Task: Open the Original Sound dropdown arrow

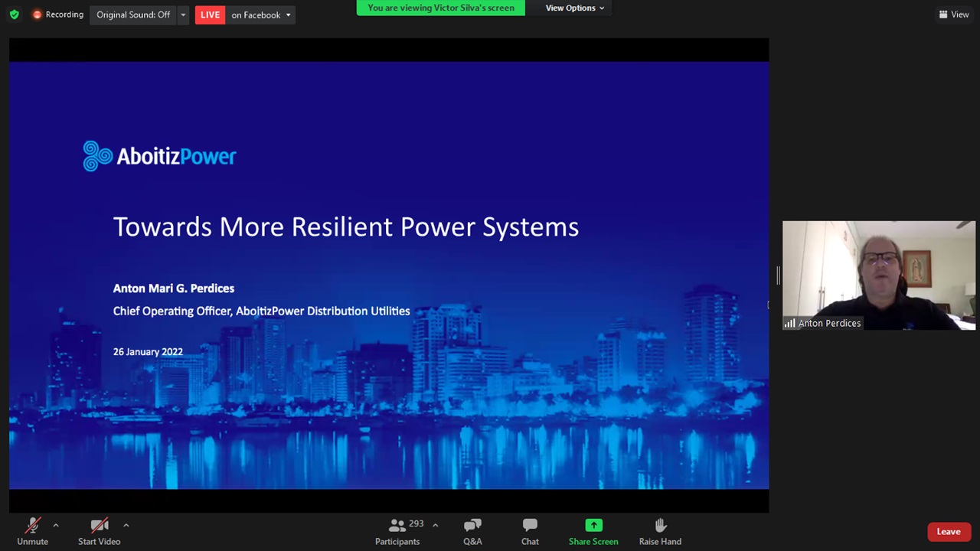Action: (183, 15)
